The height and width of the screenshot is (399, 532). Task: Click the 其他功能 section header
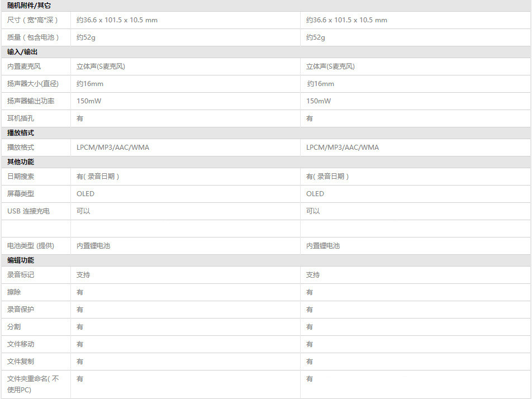click(21, 162)
